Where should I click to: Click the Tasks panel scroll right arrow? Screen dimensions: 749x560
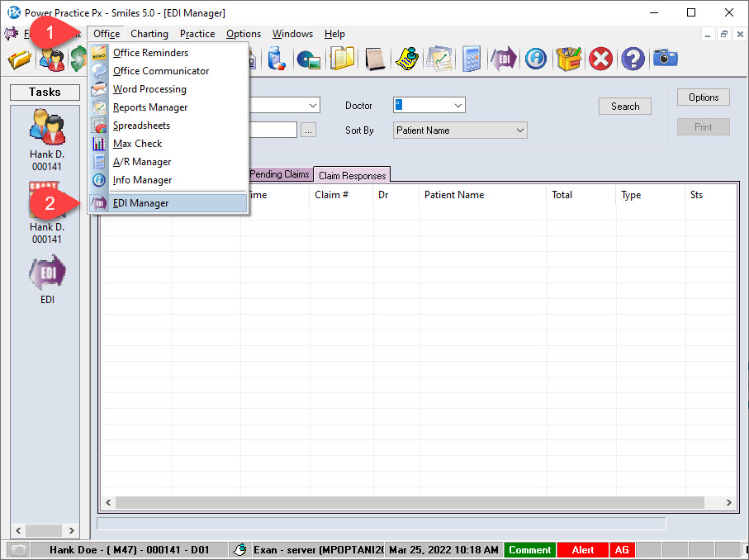click(x=71, y=531)
